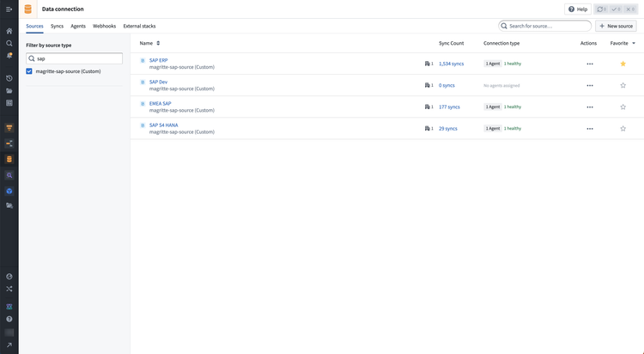Go to Home from sidebar
Screen dimensions: 644x354
(9, 31)
